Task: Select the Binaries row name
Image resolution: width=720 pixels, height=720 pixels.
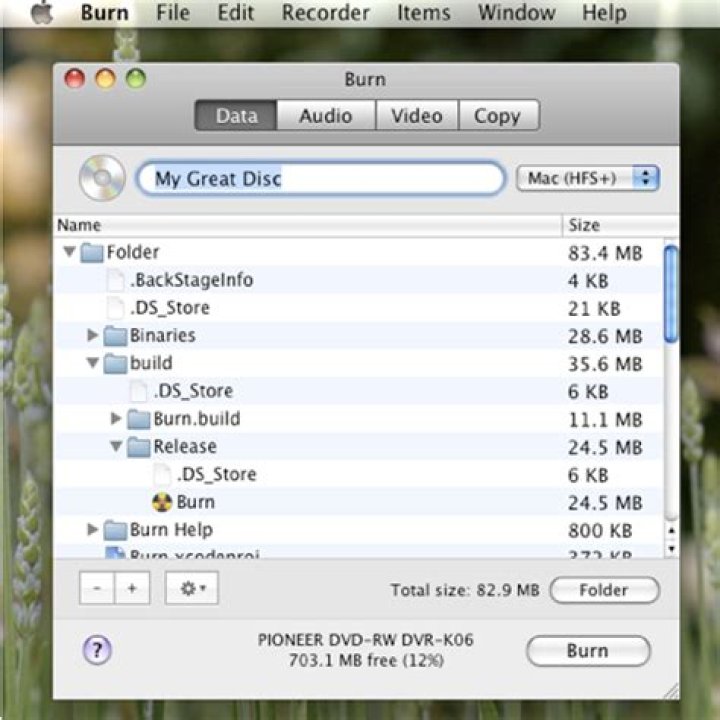Action: 163,336
